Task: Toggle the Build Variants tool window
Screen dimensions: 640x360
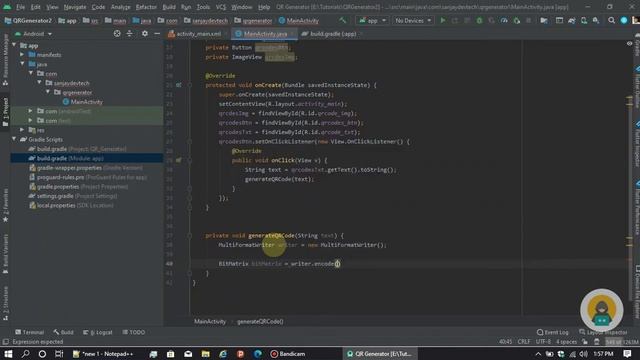Action: [x=5, y=253]
